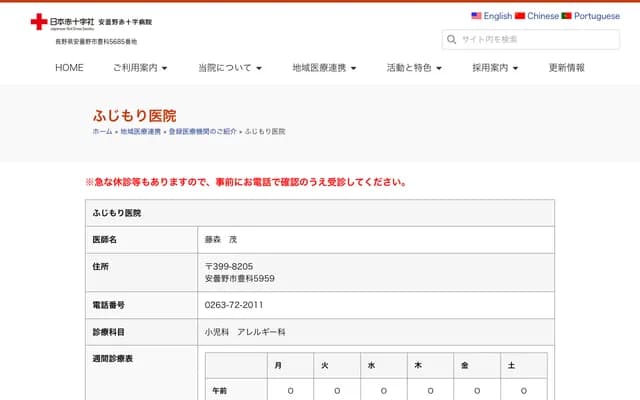Switch site language to Chinese
This screenshot has width=640, height=400.
pyautogui.click(x=542, y=16)
